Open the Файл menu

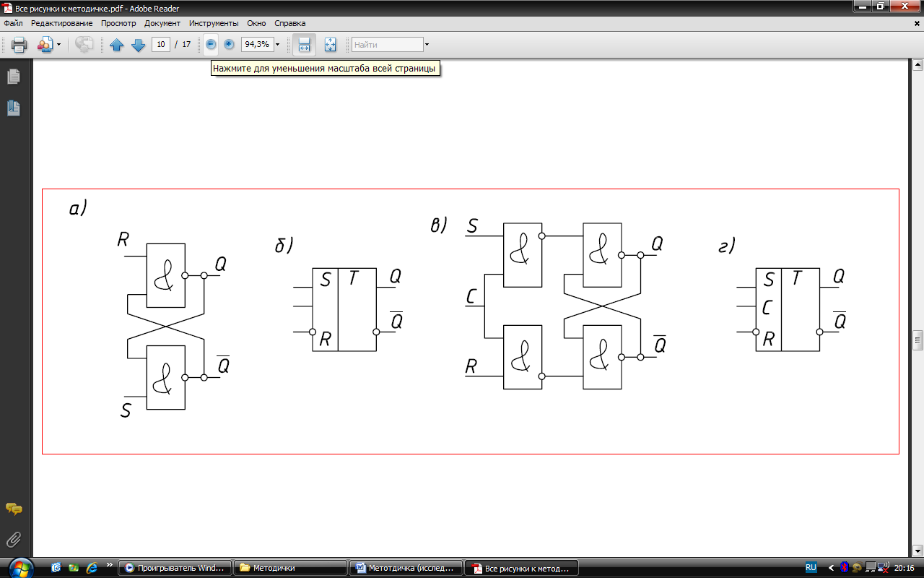coord(13,23)
